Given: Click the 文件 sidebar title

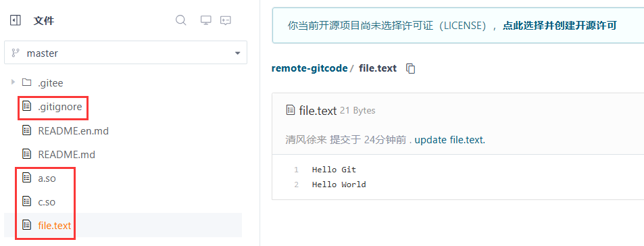Looking at the screenshot, I should click(43, 20).
